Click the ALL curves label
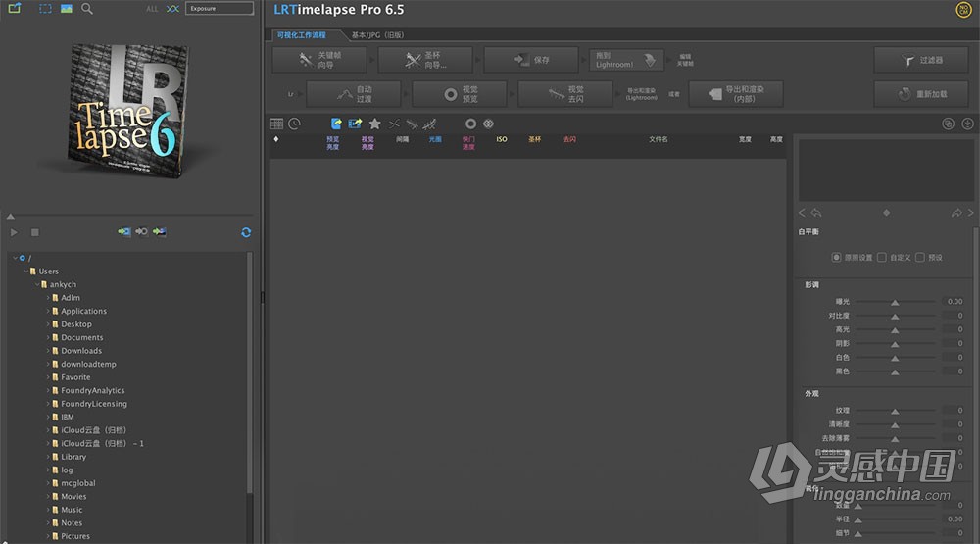This screenshot has width=980, height=544. pos(152,9)
